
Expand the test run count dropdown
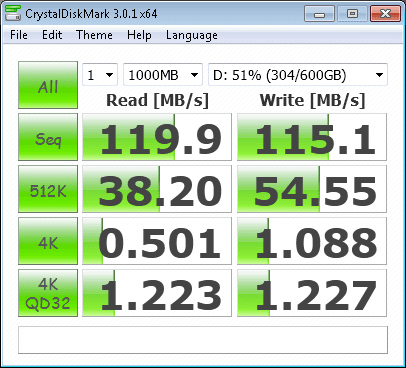(x=100, y=75)
